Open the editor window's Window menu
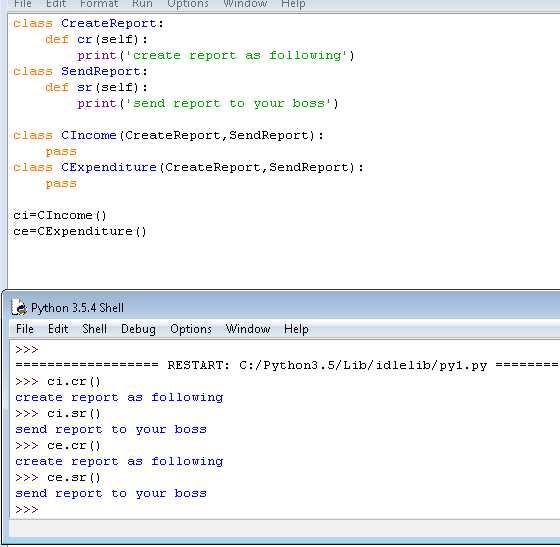Viewport: 560px width, 547px height. coord(245,4)
